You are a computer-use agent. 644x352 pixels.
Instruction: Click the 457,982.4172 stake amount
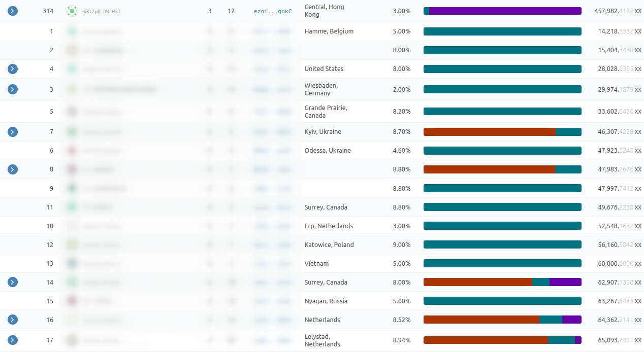[x=614, y=11]
